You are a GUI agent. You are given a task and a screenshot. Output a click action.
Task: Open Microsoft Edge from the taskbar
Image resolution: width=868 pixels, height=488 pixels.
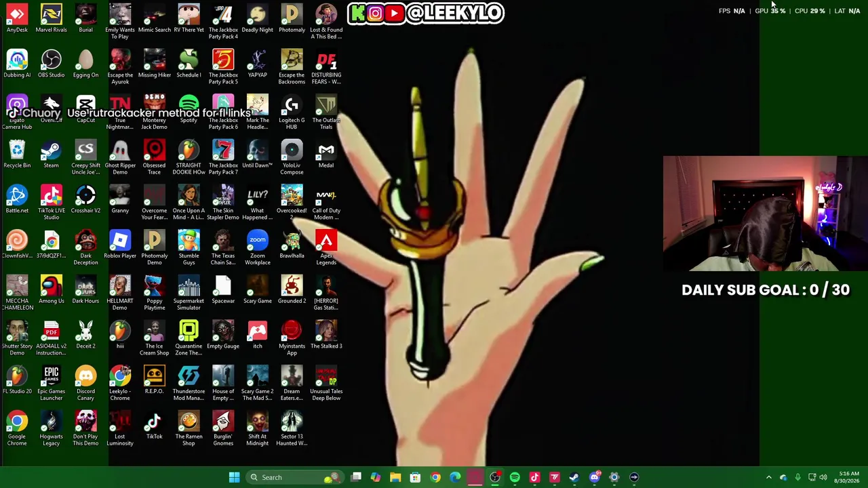455,477
